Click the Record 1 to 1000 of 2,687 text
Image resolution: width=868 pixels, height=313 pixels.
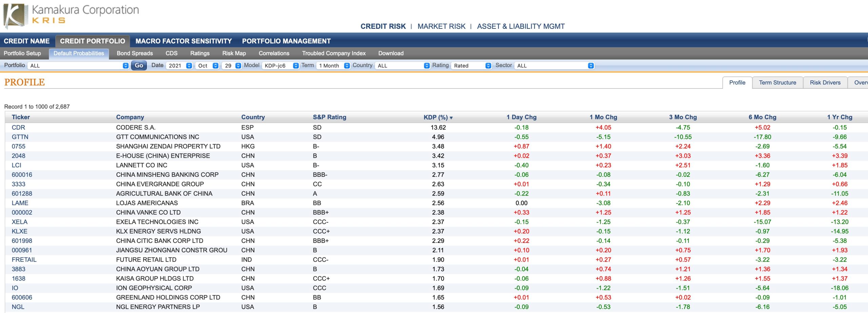(37, 107)
